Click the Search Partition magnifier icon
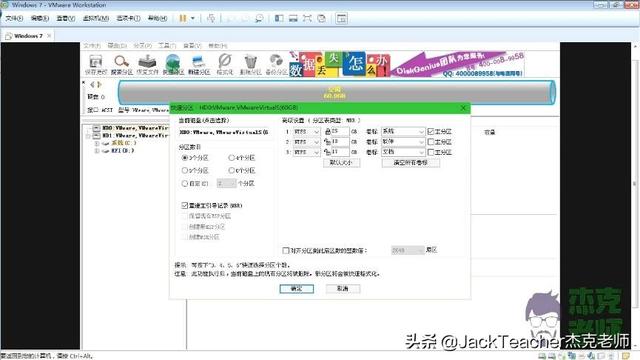The width and height of the screenshot is (640, 360). (122, 64)
